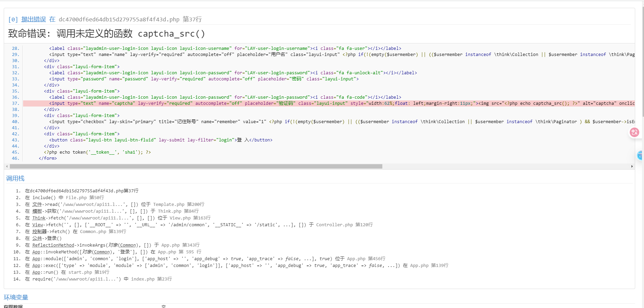Click the php echo token code line 45
Screen dimensions: 644x308
97,152
